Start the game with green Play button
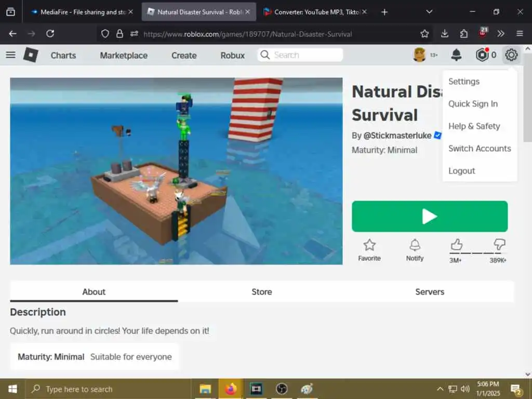The height and width of the screenshot is (399, 532). pos(430,217)
